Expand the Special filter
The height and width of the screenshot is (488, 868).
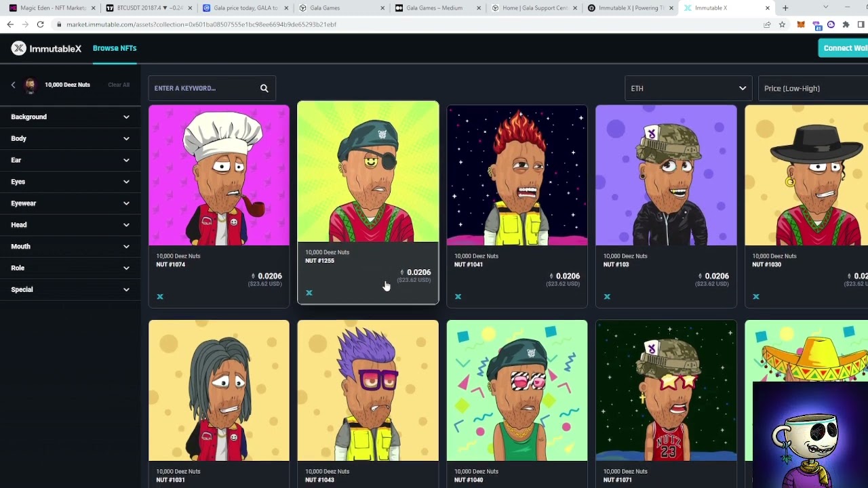[x=70, y=289]
